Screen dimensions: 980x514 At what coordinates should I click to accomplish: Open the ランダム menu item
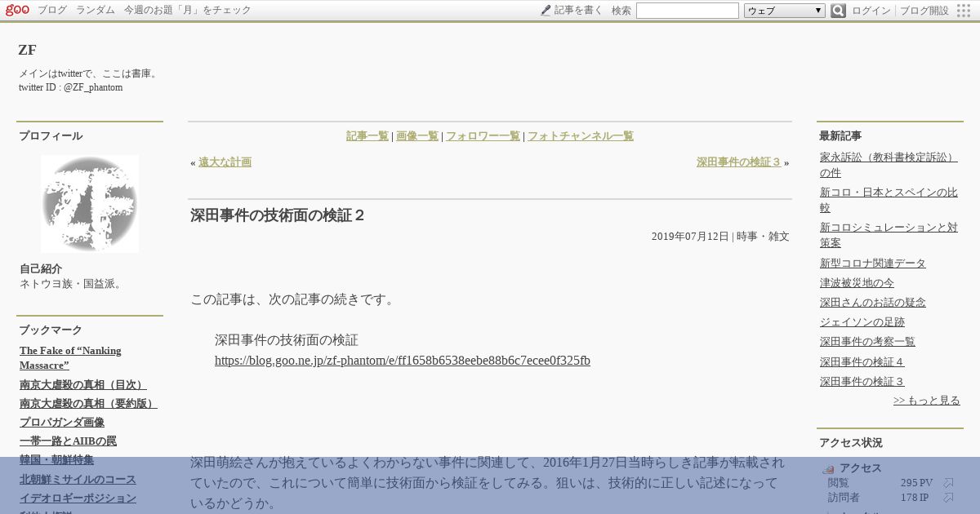[x=95, y=10]
